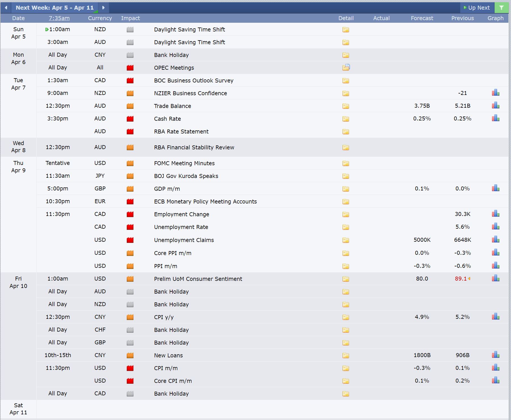
Task: Open the calendar filter funnel icon
Action: click(x=501, y=8)
